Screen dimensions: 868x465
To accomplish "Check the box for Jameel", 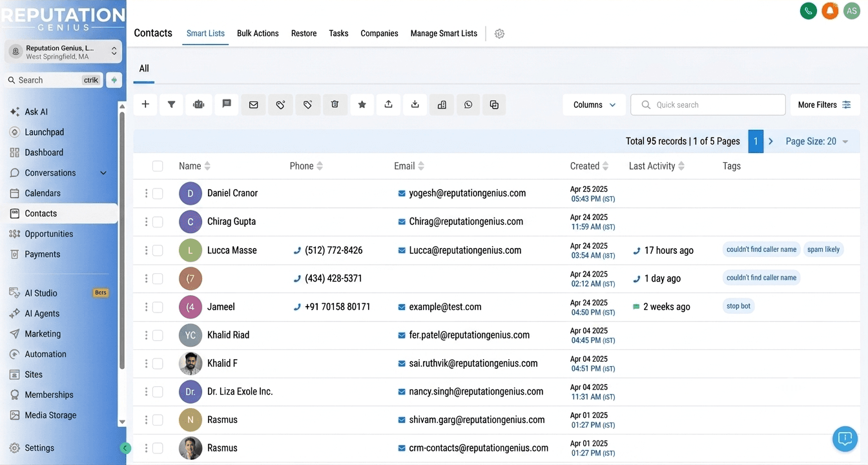I will (158, 307).
